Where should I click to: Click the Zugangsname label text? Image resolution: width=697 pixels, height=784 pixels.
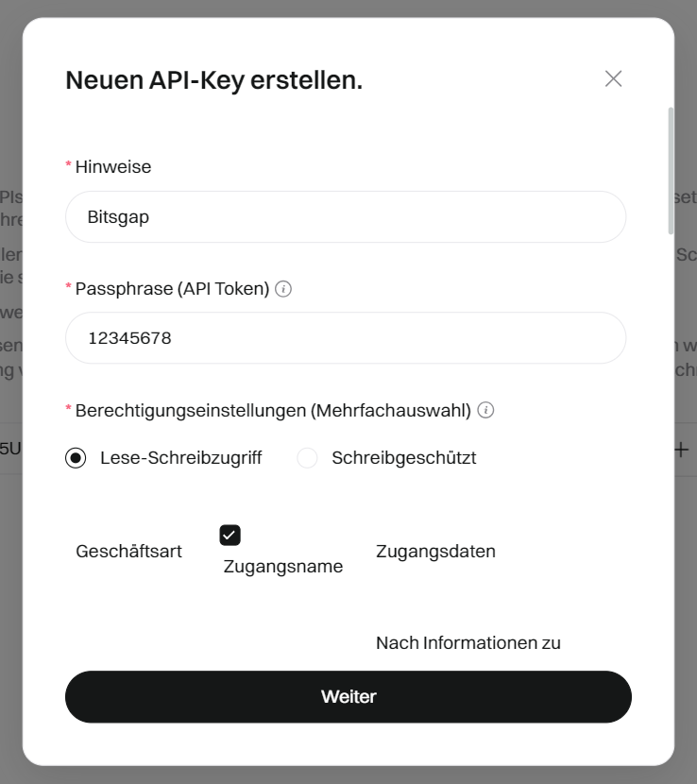(x=282, y=568)
